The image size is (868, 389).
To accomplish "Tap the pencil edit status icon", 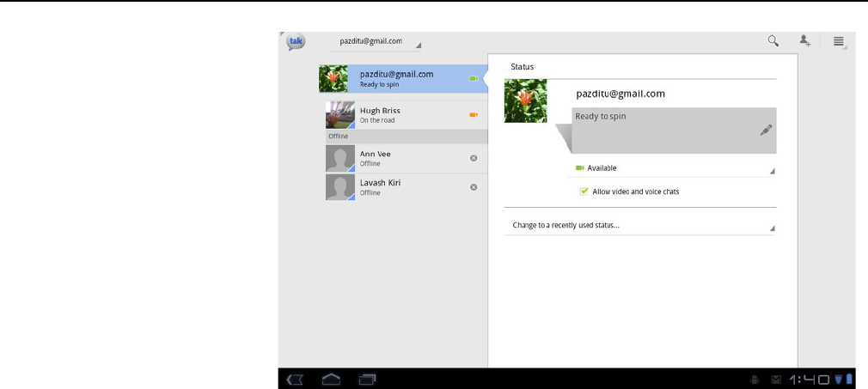I will click(x=766, y=130).
